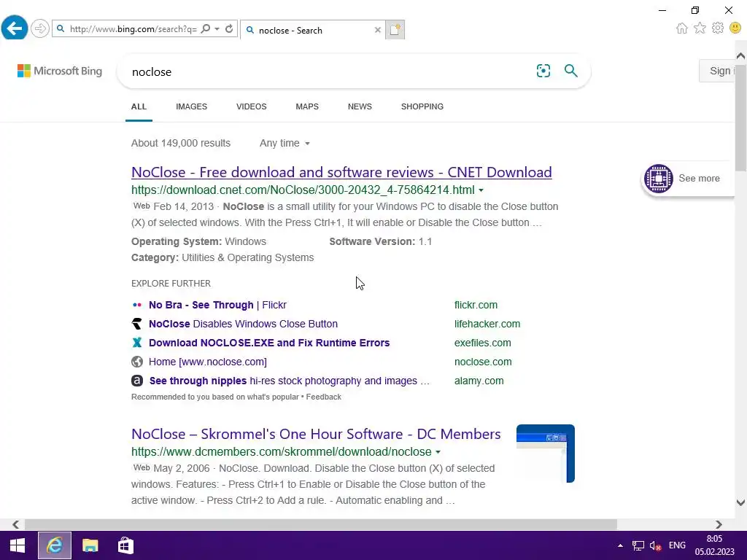
Task: Open the Windows Store taskbar icon
Action: coord(125,545)
